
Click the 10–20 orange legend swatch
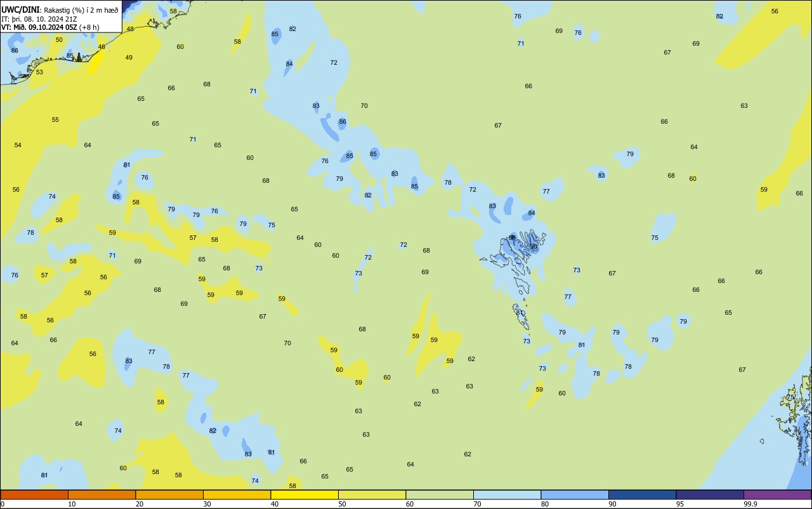101,494
